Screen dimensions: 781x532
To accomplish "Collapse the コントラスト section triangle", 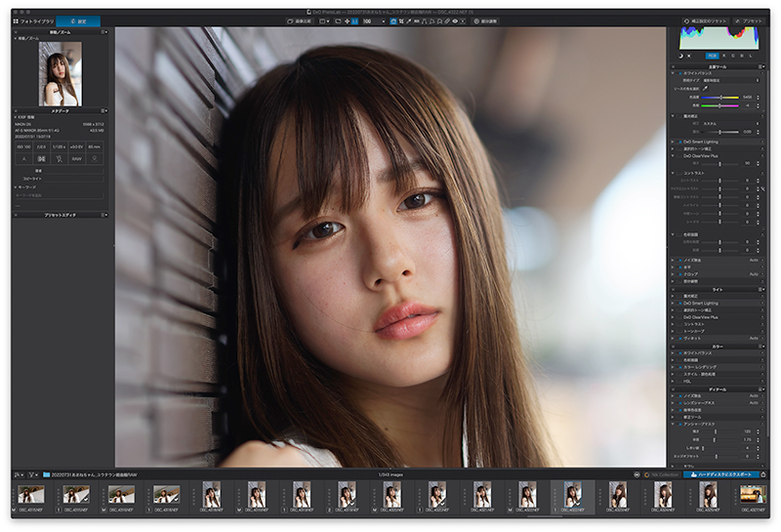I will click(x=673, y=173).
